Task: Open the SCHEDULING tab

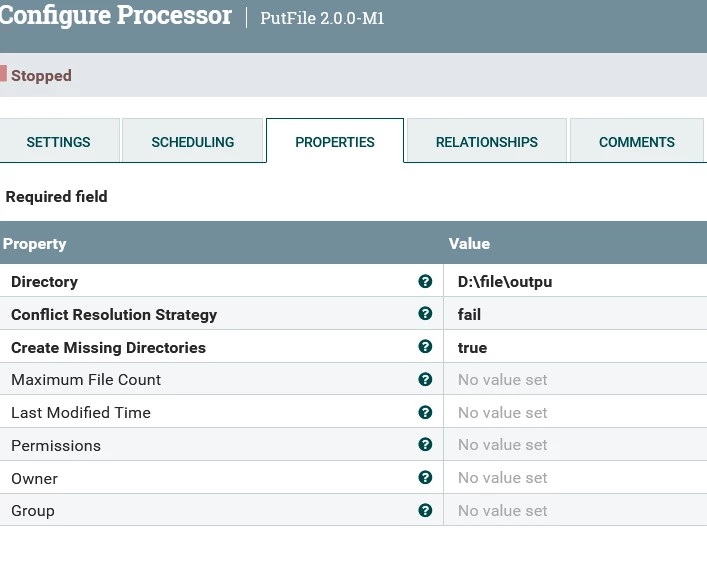Action: pyautogui.click(x=193, y=142)
